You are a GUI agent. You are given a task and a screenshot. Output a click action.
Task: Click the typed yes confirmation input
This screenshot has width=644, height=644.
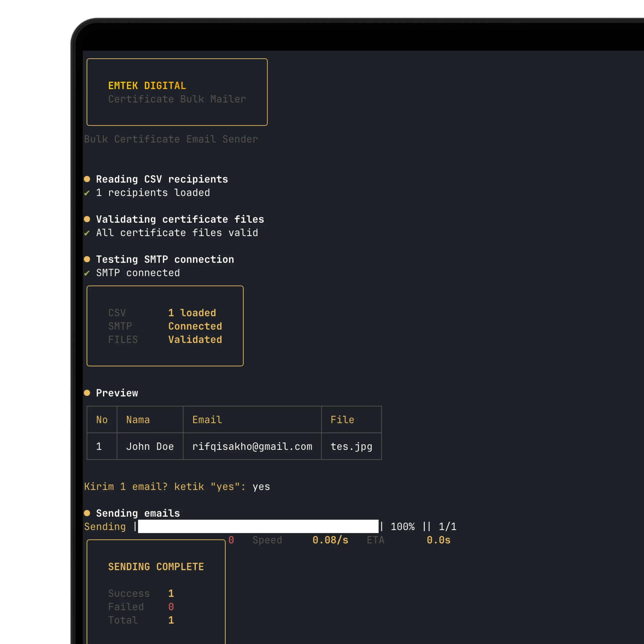tap(261, 487)
